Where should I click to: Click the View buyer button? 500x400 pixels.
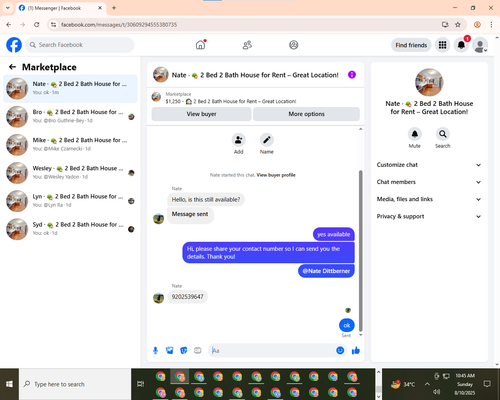tap(201, 114)
